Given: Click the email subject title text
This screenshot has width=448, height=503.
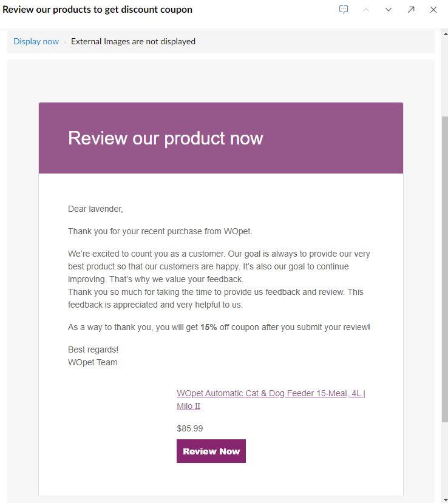Looking at the screenshot, I should pyautogui.click(x=97, y=10).
